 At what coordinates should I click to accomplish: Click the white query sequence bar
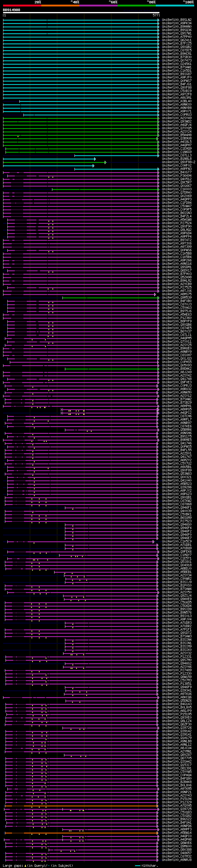(81, 12)
